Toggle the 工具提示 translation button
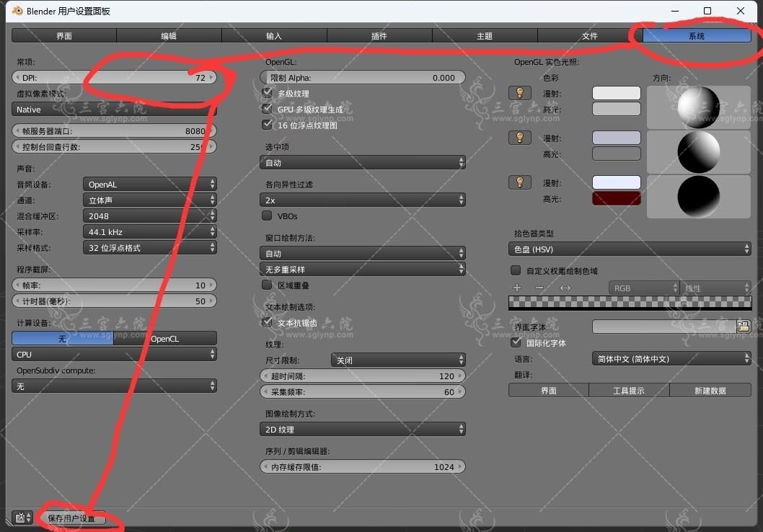The width and height of the screenshot is (763, 532). coord(629,391)
